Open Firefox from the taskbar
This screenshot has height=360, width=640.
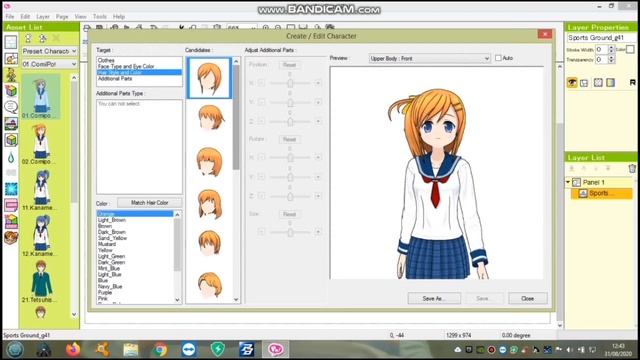click(x=73, y=349)
